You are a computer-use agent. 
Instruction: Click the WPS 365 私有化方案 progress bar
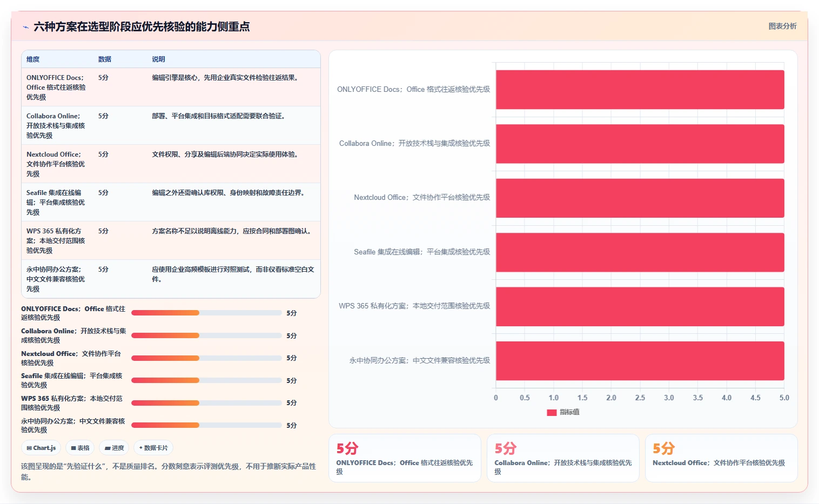pyautogui.click(x=206, y=403)
